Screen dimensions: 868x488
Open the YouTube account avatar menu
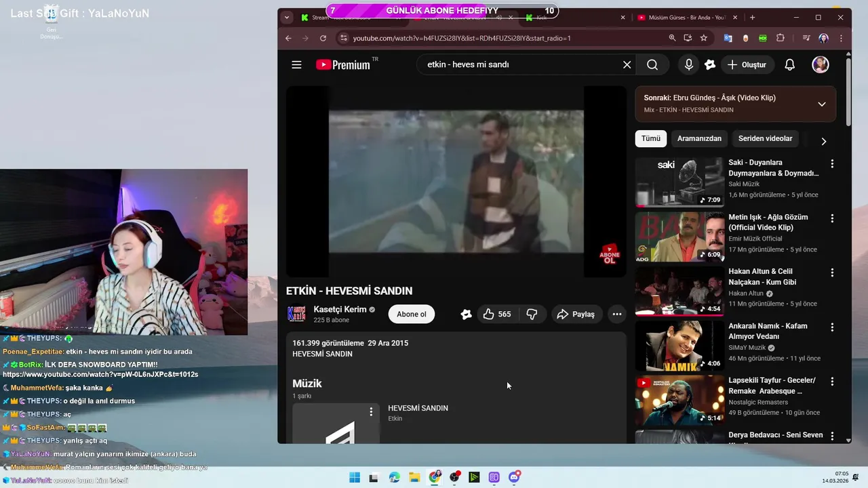[x=821, y=64]
